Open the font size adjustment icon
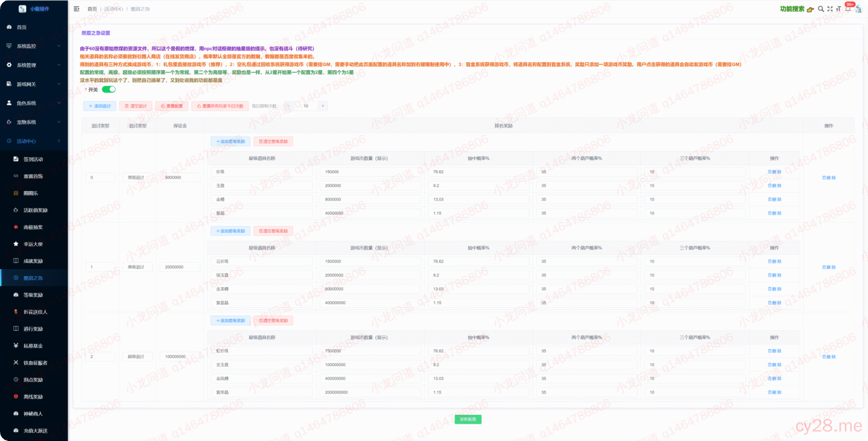Screen dimensions: 868x441 [x=839, y=9]
